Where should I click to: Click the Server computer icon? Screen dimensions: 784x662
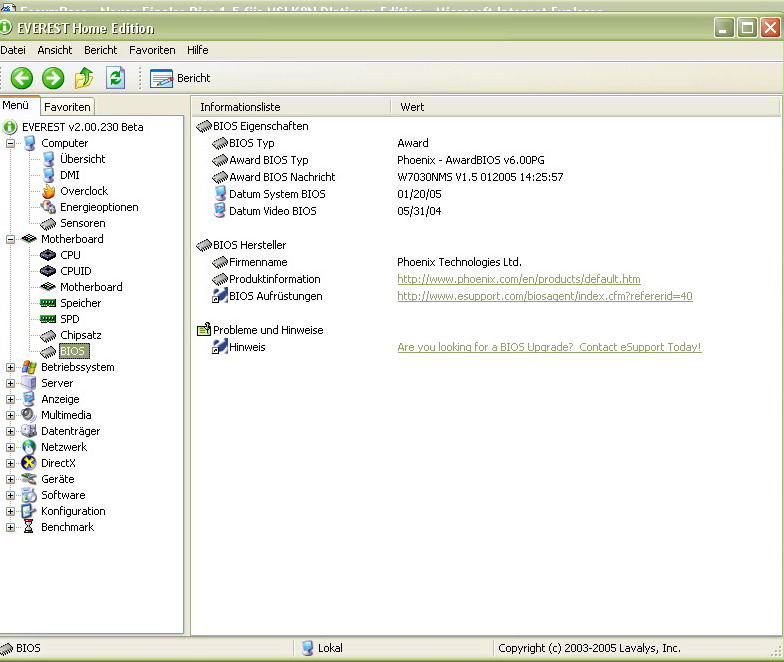click(x=29, y=383)
